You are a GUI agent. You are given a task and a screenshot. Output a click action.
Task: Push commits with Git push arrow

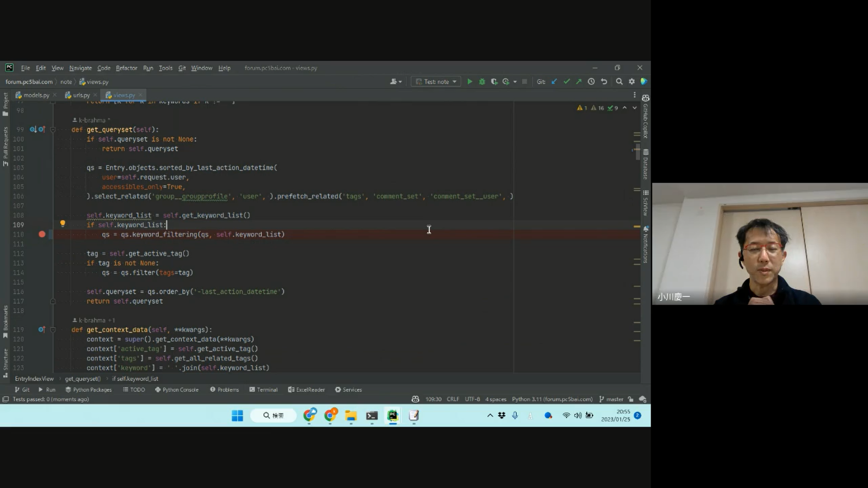click(579, 82)
